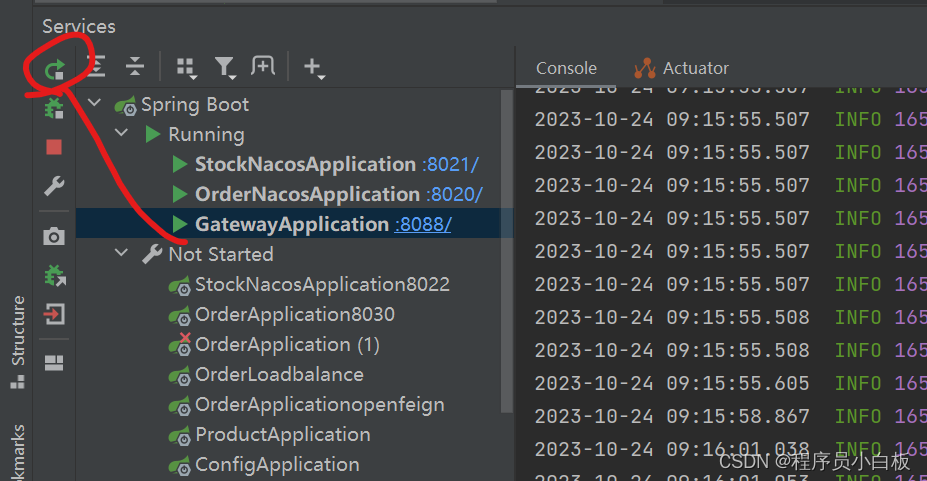Click log line timestamped 09:15:58.867
This screenshot has height=481, width=927.
[x=731, y=417]
